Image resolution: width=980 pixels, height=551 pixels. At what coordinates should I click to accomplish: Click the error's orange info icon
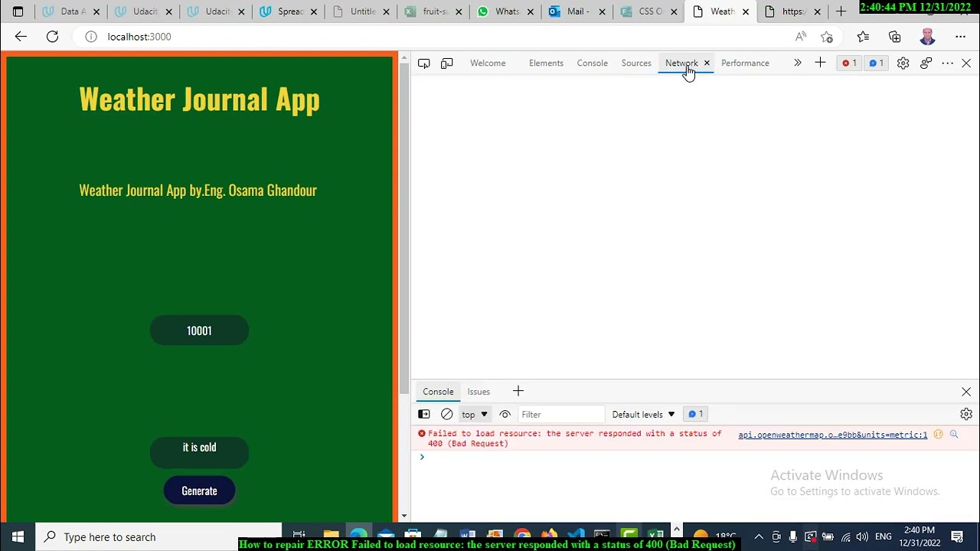(938, 435)
